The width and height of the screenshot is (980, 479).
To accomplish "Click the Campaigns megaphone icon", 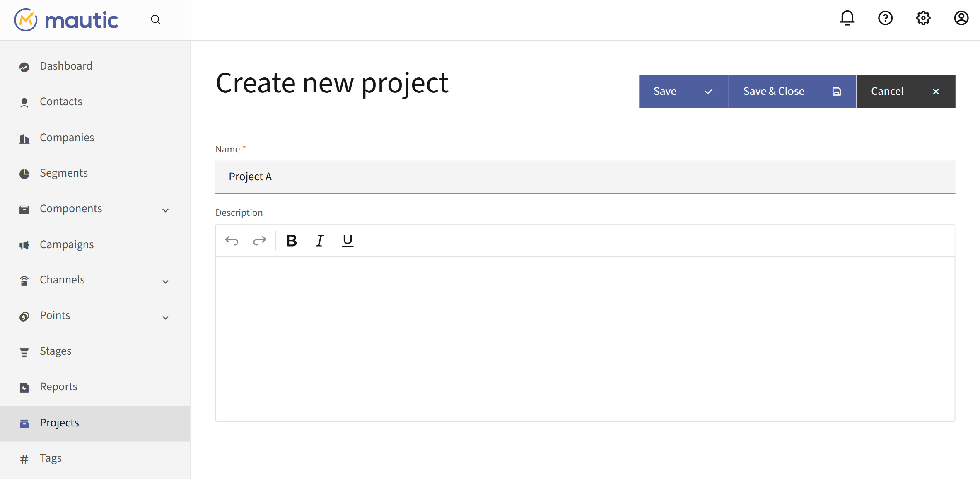I will [24, 245].
